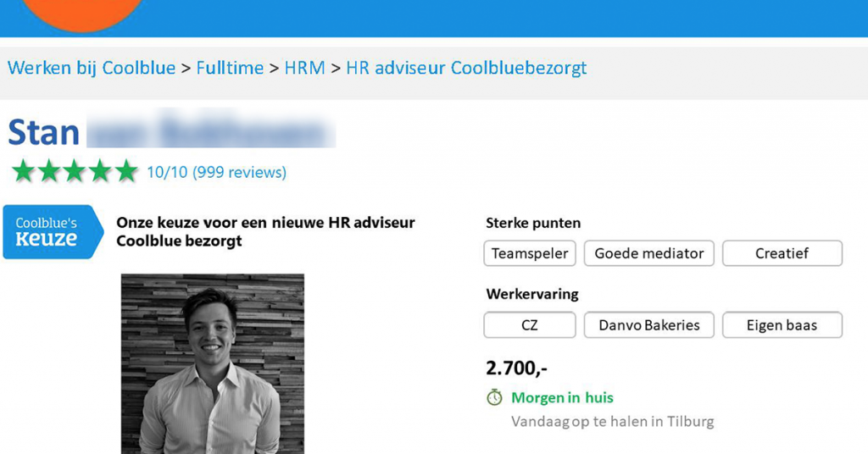Click the 2.700,- price
Image resolution: width=868 pixels, height=454 pixels.
click(516, 368)
